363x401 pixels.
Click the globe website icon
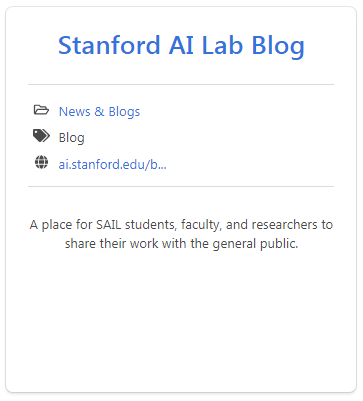click(x=41, y=162)
